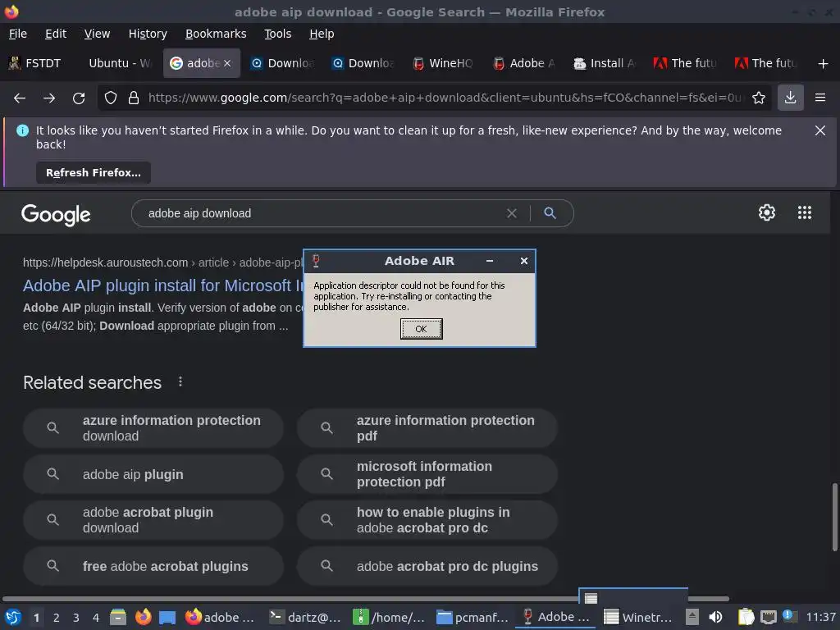Viewport: 840px width, 630px height.
Task: Open the Help menu
Action: tap(322, 34)
